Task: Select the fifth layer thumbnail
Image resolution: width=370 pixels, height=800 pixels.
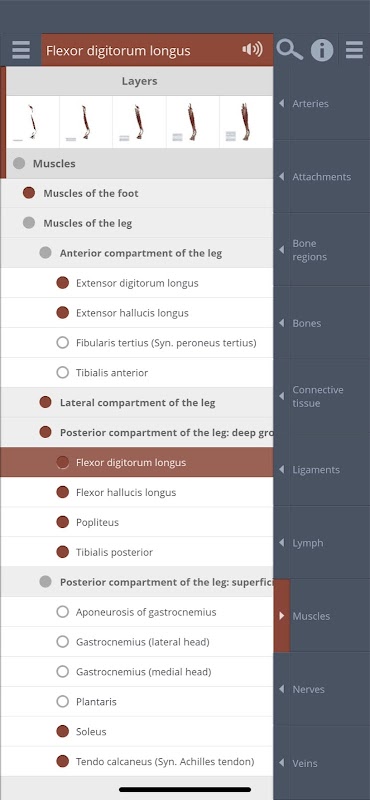Action: (246, 122)
